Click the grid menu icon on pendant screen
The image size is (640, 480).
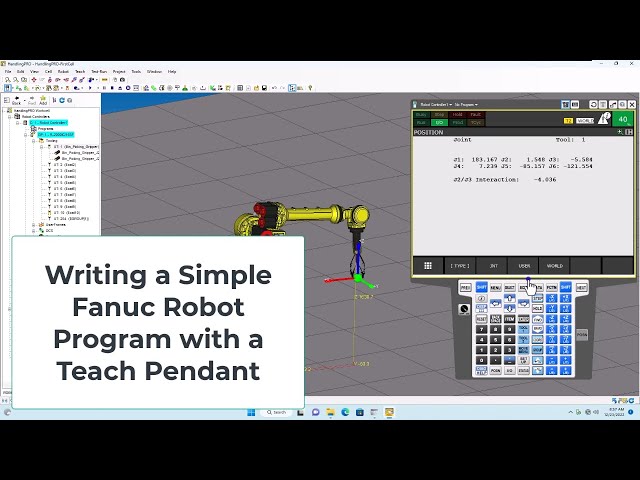pos(428,266)
